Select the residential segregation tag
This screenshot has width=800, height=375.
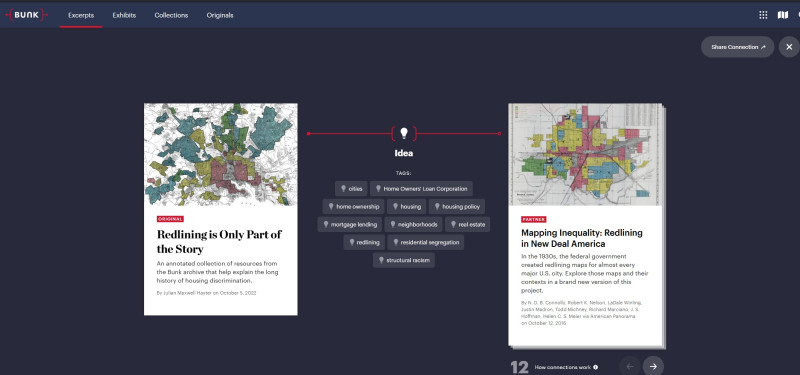click(x=426, y=242)
